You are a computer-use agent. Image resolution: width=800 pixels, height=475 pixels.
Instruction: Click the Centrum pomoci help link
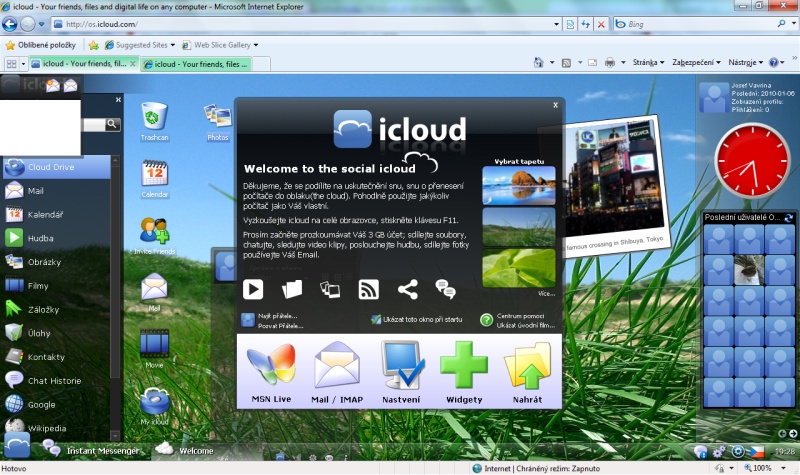[520, 316]
